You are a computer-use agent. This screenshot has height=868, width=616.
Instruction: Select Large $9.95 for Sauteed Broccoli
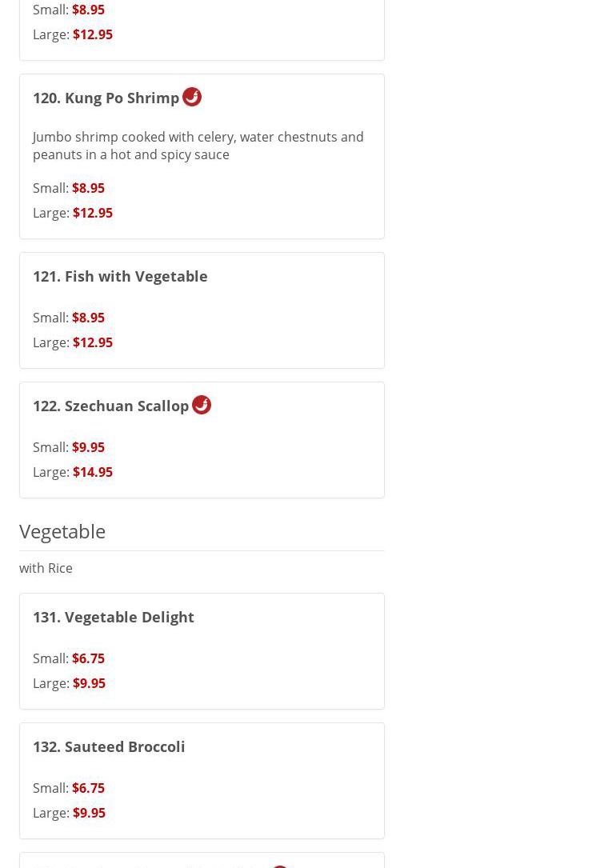pos(69,813)
